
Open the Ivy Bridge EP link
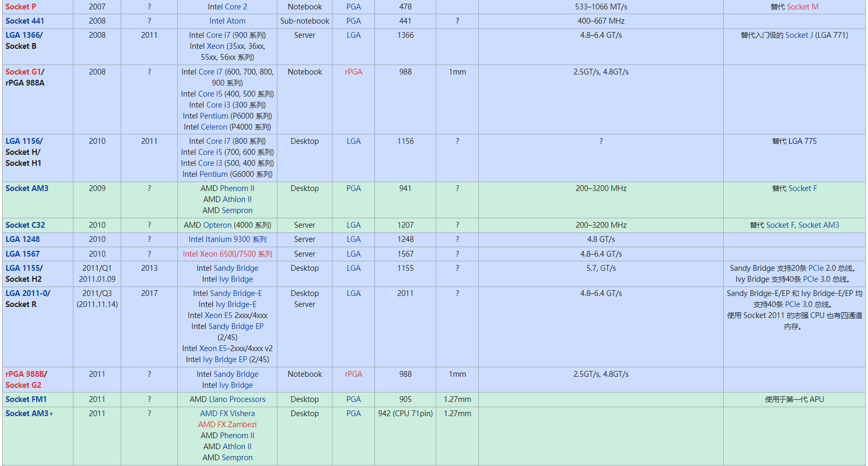click(225, 359)
